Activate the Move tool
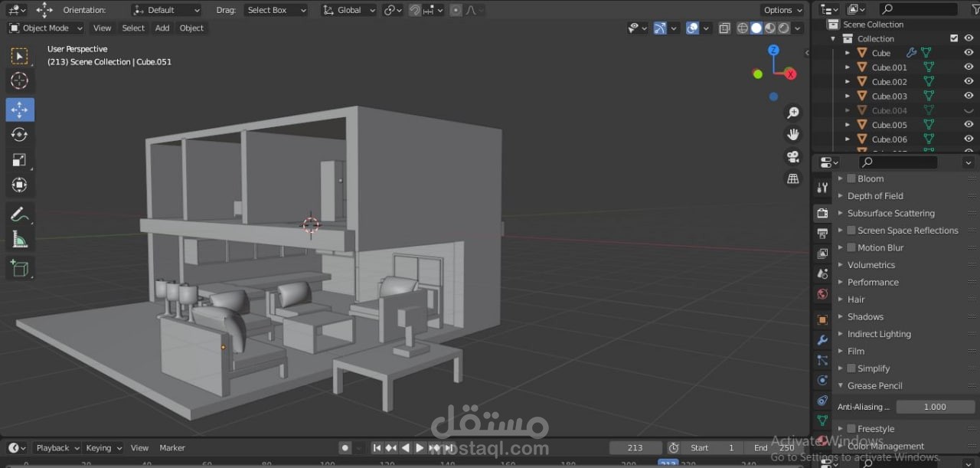The image size is (980, 468). pos(20,110)
